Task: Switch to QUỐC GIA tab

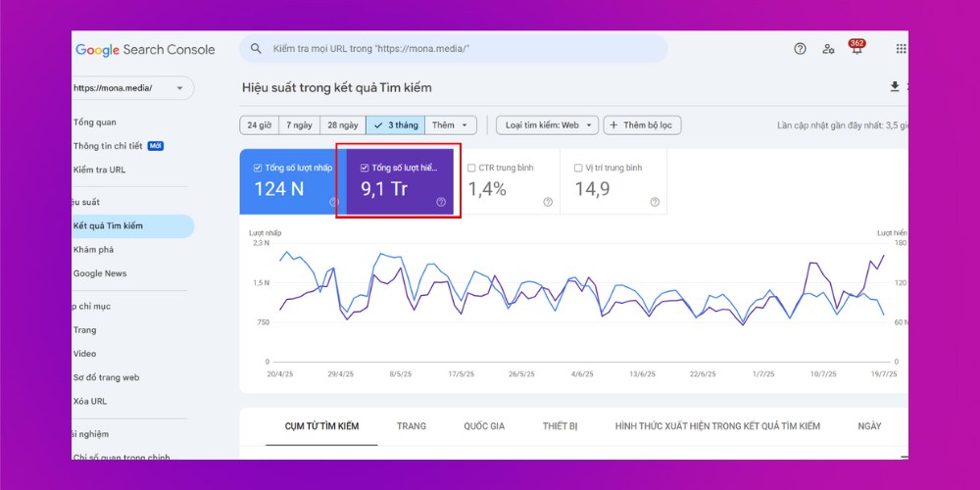Action: 484,426
